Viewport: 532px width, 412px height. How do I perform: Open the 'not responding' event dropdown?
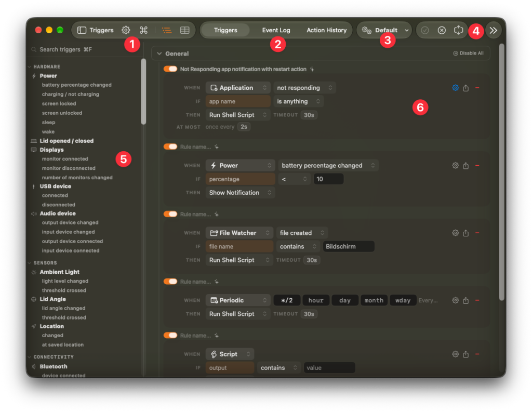304,88
